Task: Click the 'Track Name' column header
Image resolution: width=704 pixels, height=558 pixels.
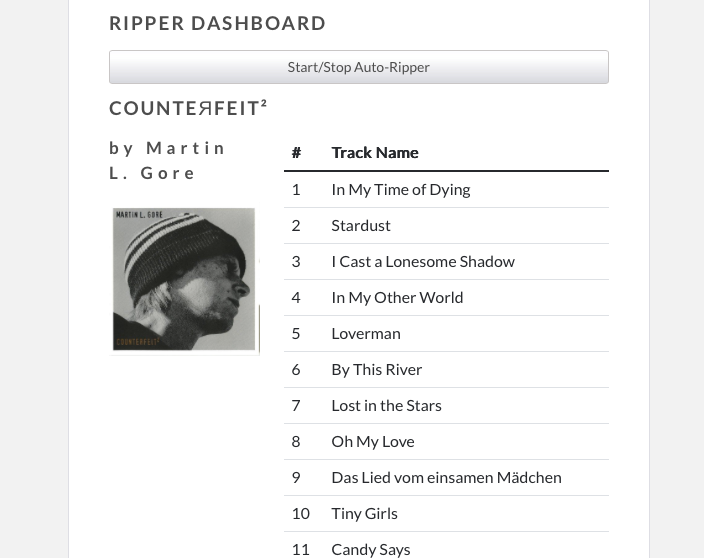Action: [x=375, y=153]
